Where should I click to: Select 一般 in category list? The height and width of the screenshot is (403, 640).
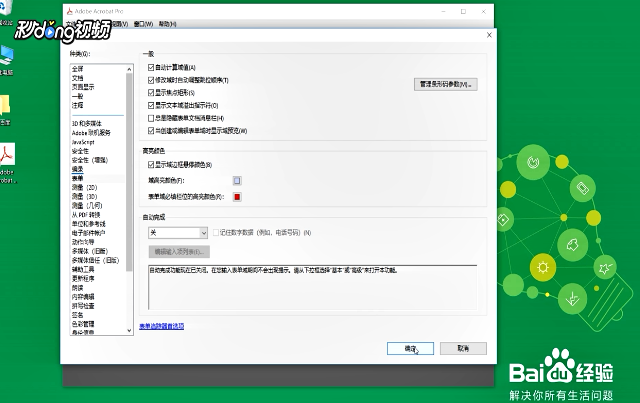[78, 96]
